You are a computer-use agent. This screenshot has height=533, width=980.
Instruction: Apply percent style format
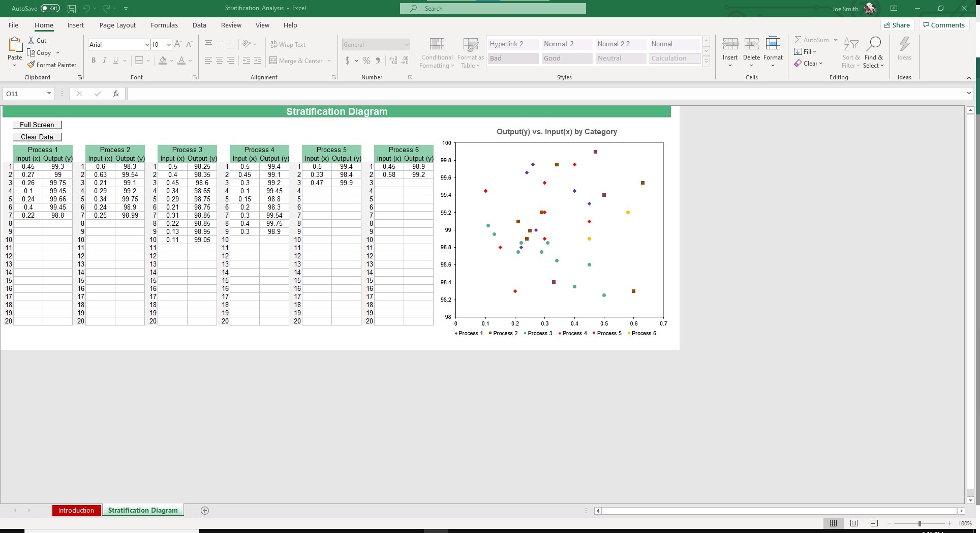(x=366, y=61)
